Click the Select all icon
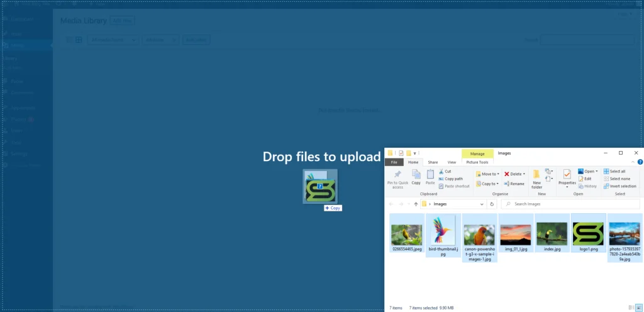644x312 pixels. click(606, 171)
